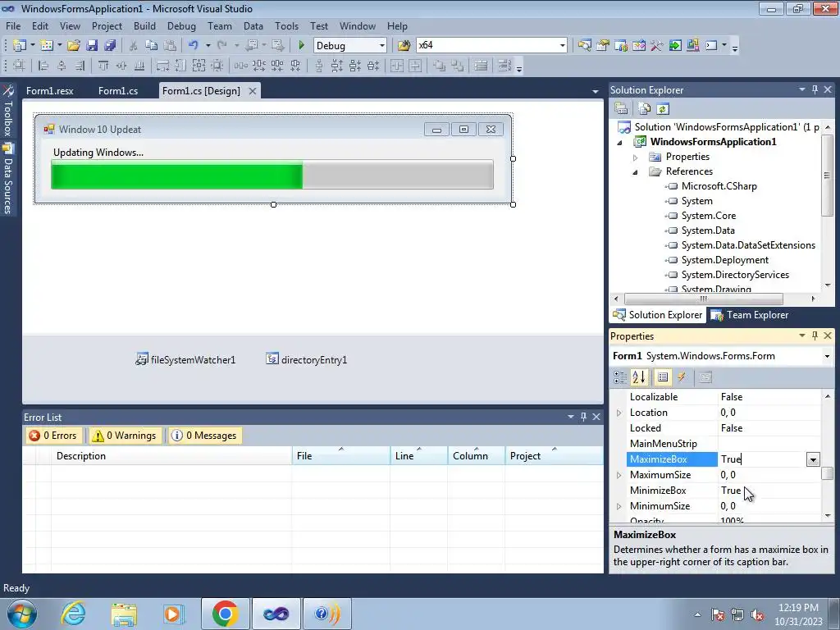Image resolution: width=840 pixels, height=630 pixels.
Task: Click the Save All icon
Action: (x=111, y=46)
